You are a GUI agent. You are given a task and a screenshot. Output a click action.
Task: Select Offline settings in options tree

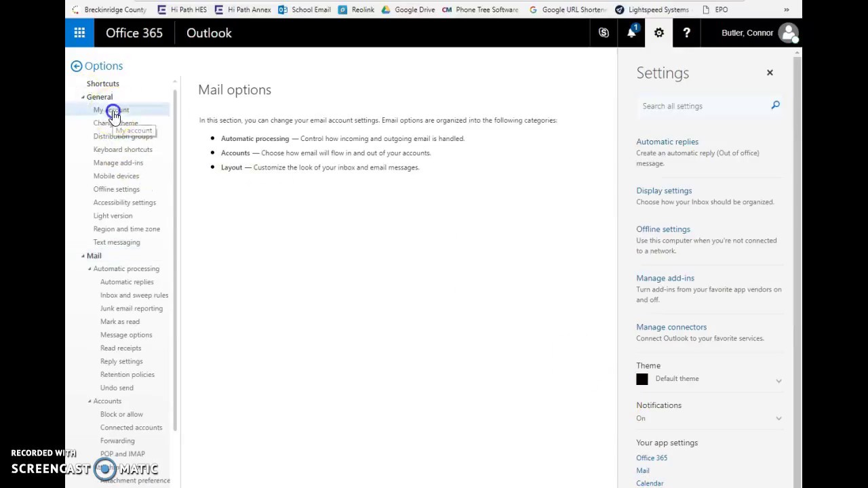pos(117,189)
